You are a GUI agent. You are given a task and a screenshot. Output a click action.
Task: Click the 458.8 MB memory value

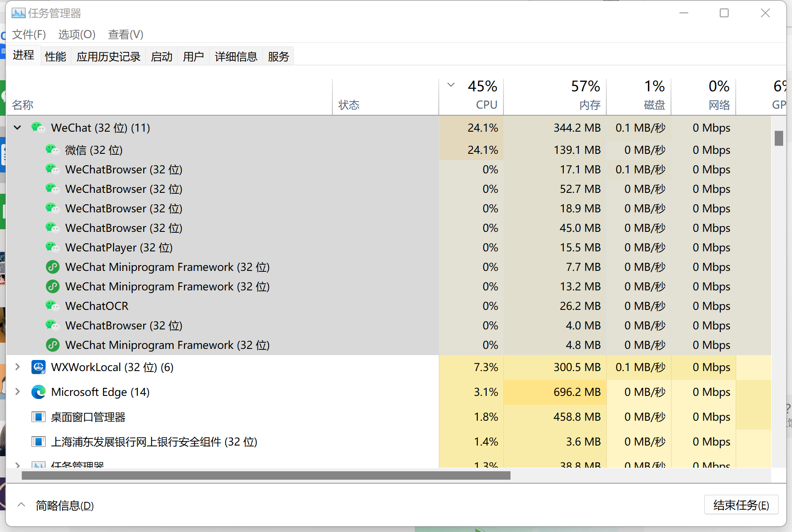[x=577, y=417]
